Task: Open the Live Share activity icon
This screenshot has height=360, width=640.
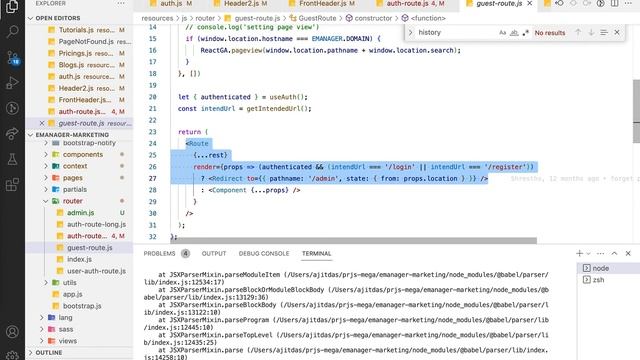Action: tap(12, 133)
